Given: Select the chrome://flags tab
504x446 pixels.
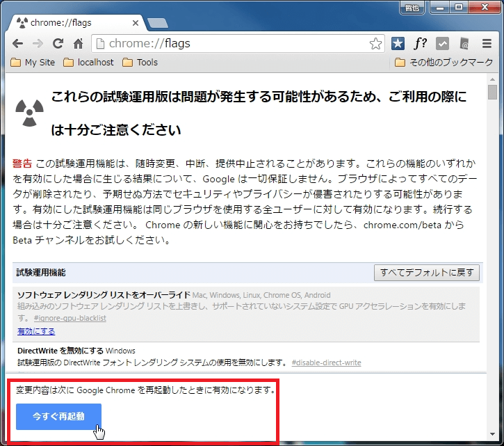Looking at the screenshot, I should tap(76, 23).
